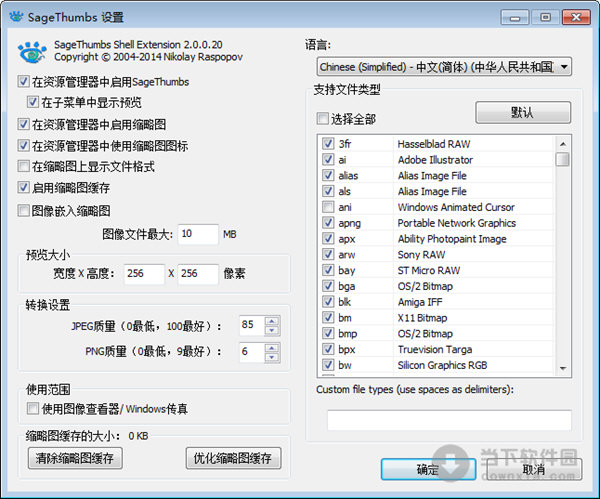Click the Custom file types input box

click(x=449, y=420)
